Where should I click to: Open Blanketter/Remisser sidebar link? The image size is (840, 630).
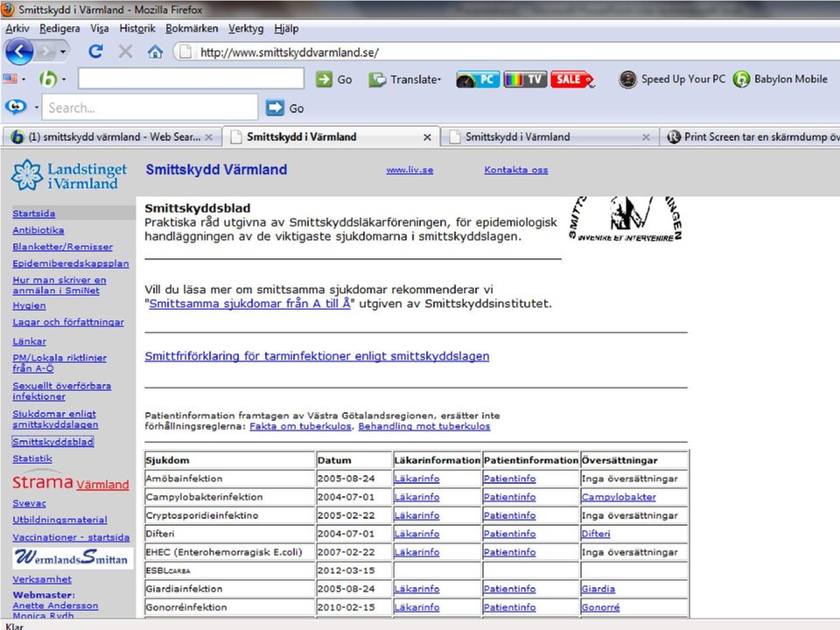click(63, 247)
